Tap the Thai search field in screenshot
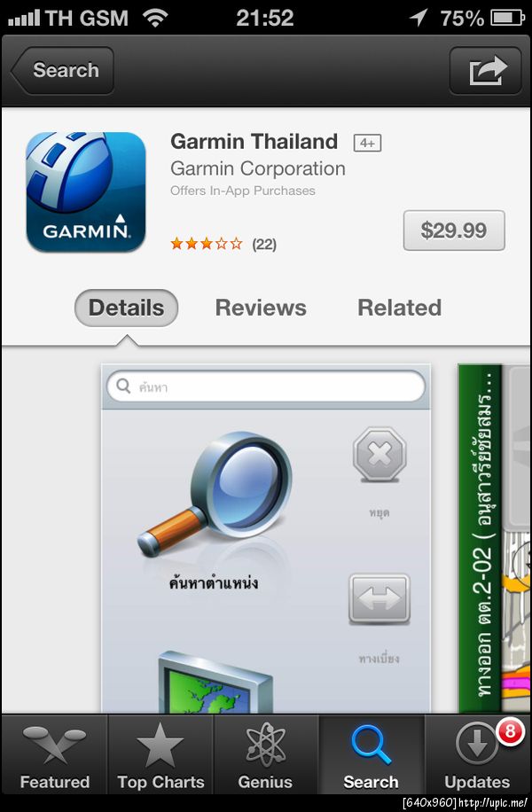 pyautogui.click(x=266, y=386)
